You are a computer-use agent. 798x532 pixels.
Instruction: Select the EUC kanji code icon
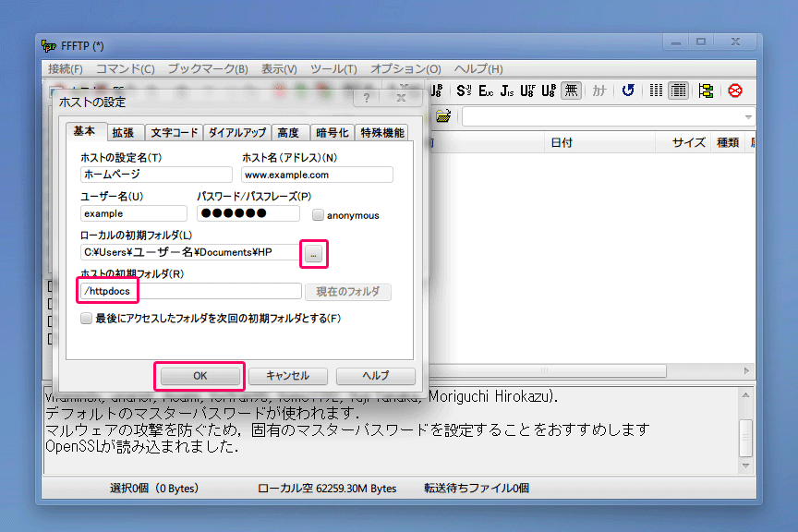(x=486, y=91)
